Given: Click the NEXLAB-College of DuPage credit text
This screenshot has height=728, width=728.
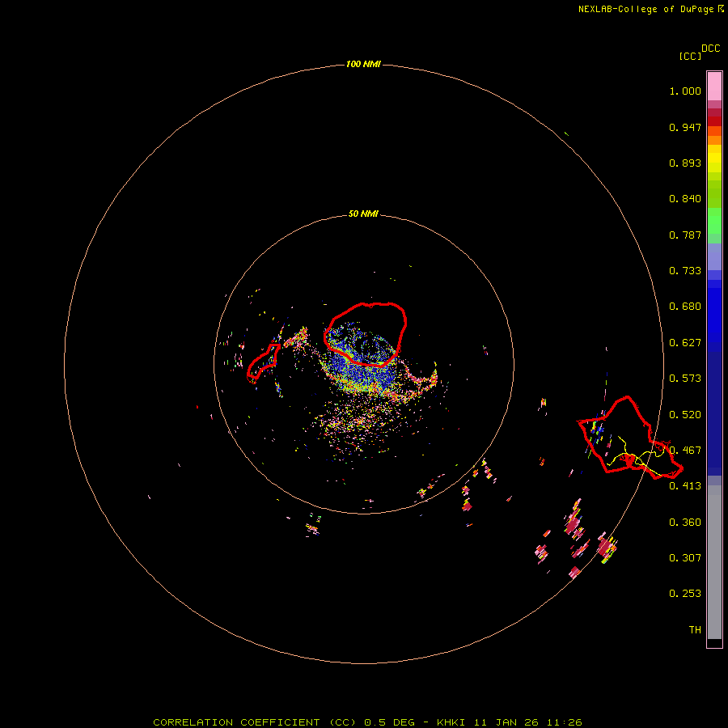Looking at the screenshot, I should pos(651,9).
